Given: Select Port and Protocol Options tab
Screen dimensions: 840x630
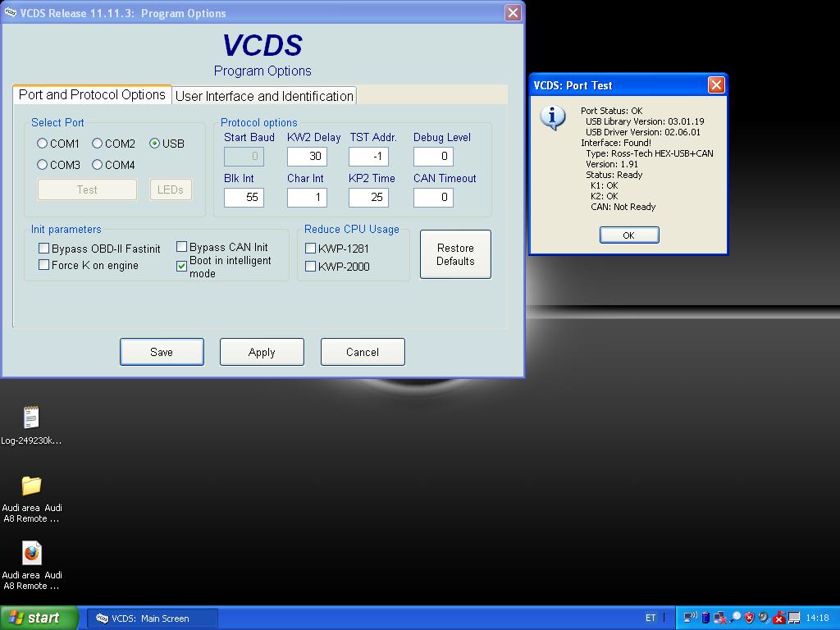Looking at the screenshot, I should [x=92, y=95].
